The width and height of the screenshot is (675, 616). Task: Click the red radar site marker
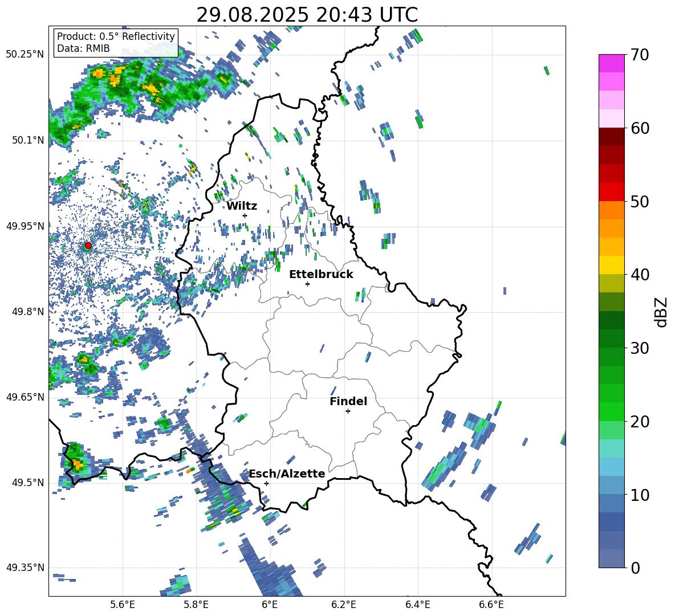tap(88, 246)
